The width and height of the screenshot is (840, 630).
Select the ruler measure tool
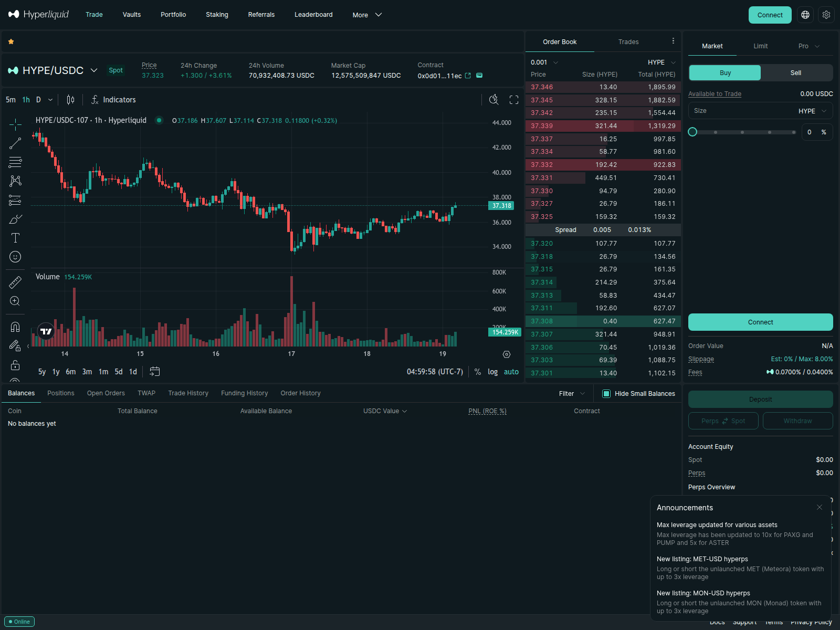tap(15, 282)
